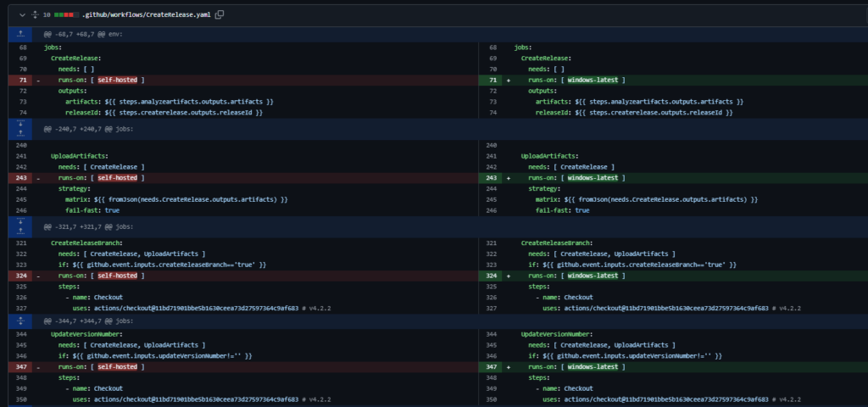Click old-side line 346 updateVersionNumber condition
Image resolution: width=868 pixels, height=407 pixels.
(x=155, y=356)
